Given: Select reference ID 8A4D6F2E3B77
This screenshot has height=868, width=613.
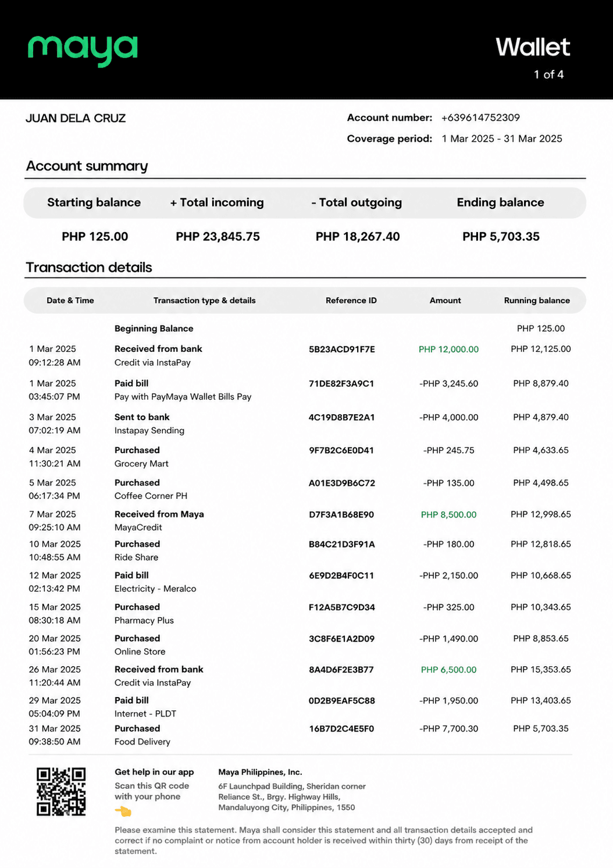Looking at the screenshot, I should pos(341,670).
